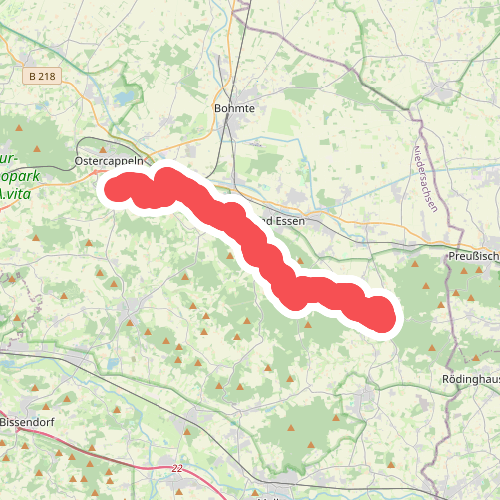Click route number 22 on pink road
This screenshot has width=500, height=500.
point(177,468)
